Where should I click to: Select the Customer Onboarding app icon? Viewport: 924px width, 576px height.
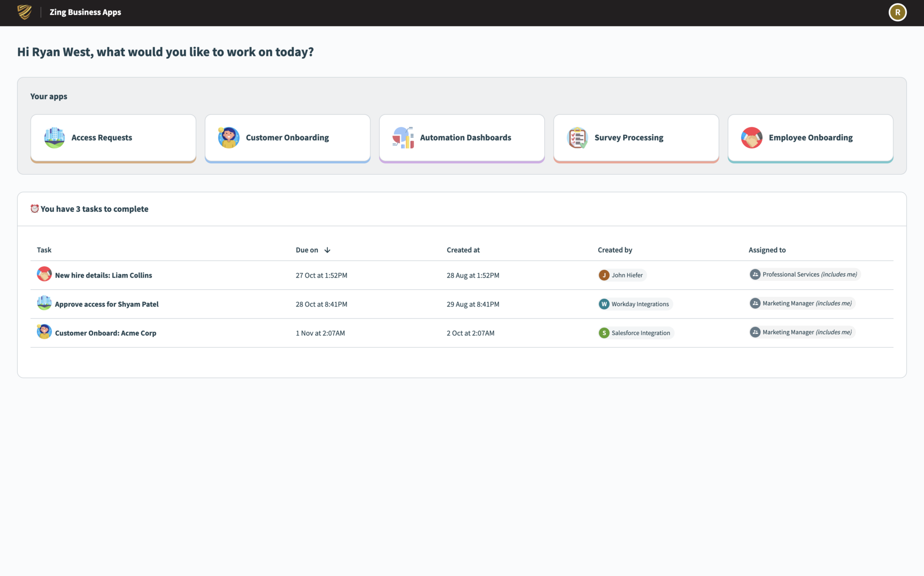click(x=228, y=137)
